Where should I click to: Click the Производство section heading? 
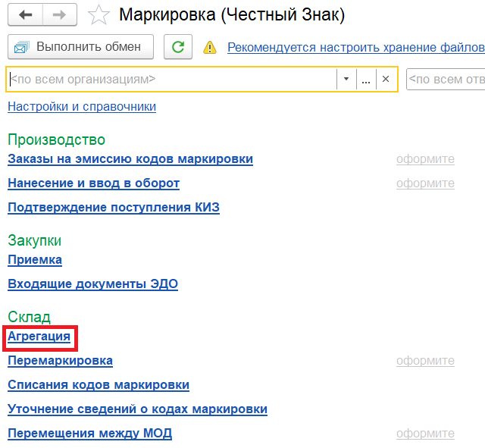pyautogui.click(x=57, y=139)
